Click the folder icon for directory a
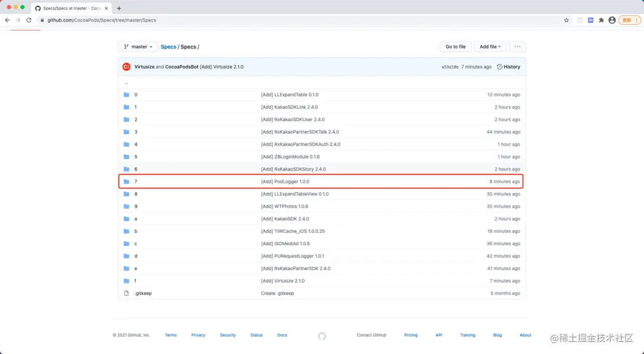Image resolution: width=644 pixels, height=354 pixels. pos(126,219)
